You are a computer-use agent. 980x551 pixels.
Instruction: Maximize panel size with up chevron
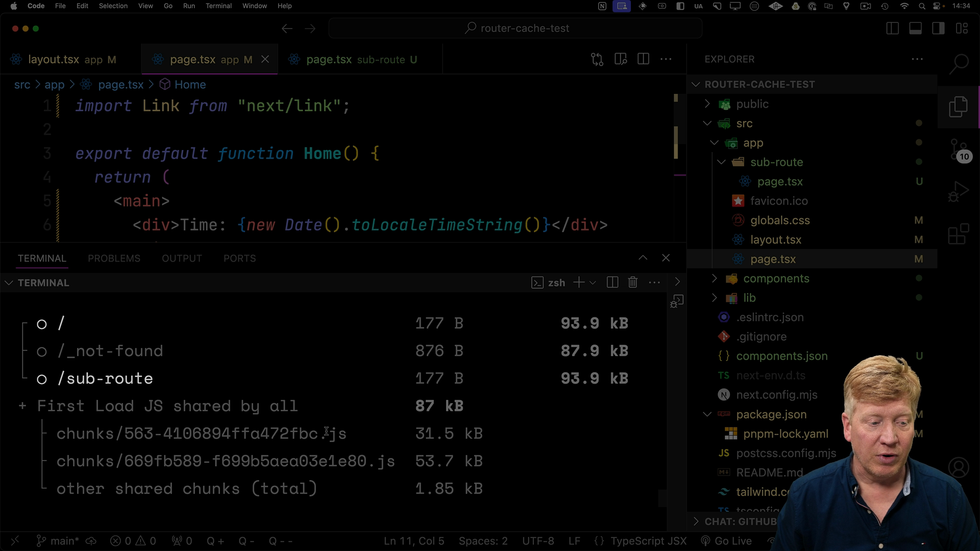pyautogui.click(x=643, y=258)
